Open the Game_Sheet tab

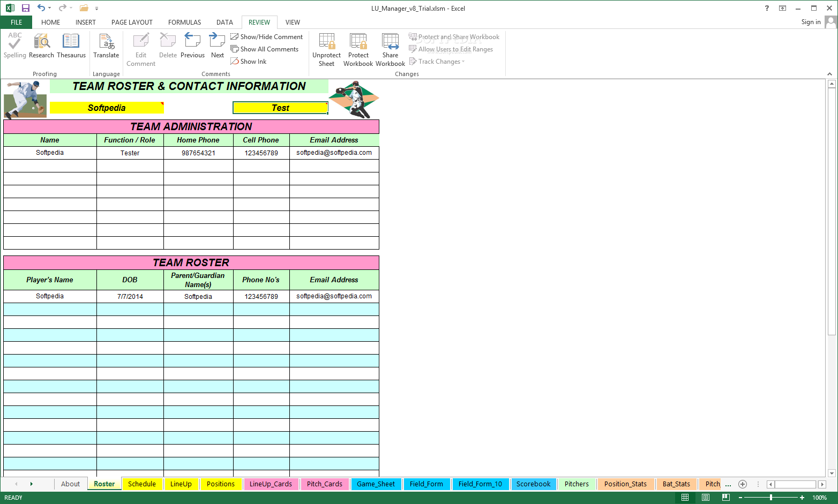pyautogui.click(x=376, y=484)
